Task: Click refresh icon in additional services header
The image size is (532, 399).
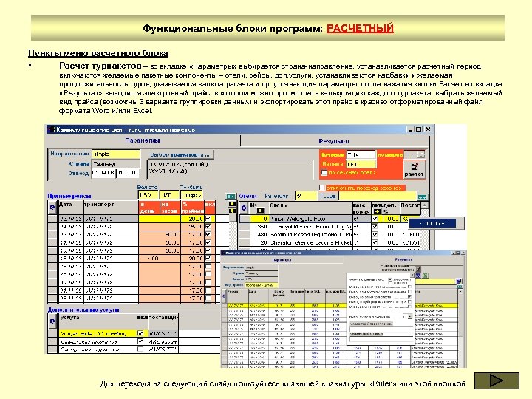Action: (x=52, y=321)
